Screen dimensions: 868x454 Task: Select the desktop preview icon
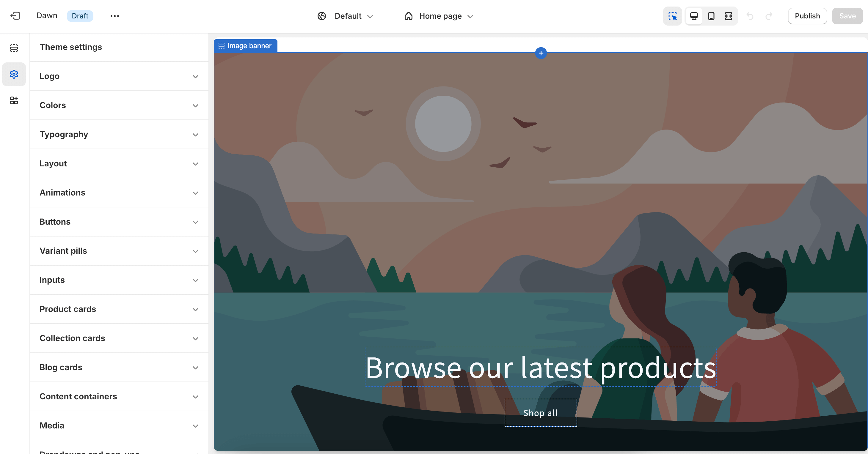(x=693, y=16)
